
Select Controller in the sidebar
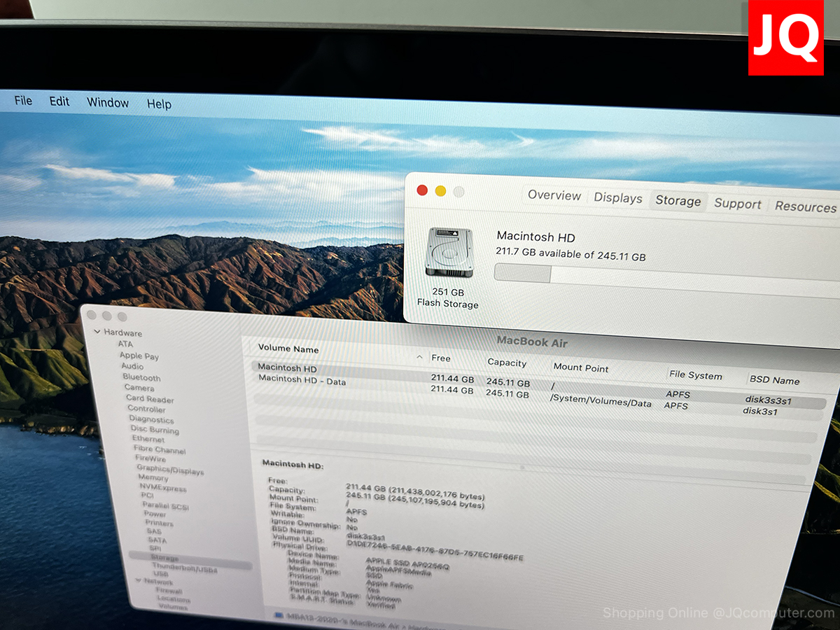point(146,409)
